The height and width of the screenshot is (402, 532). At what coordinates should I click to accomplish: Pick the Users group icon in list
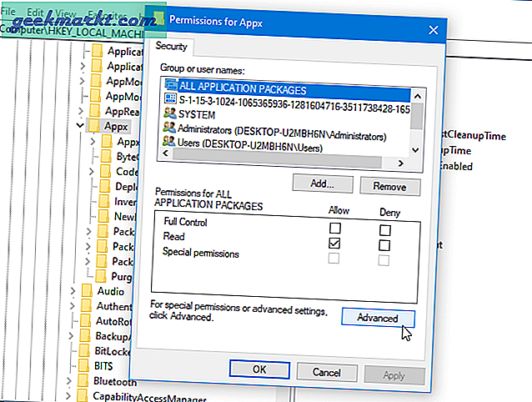pos(170,148)
